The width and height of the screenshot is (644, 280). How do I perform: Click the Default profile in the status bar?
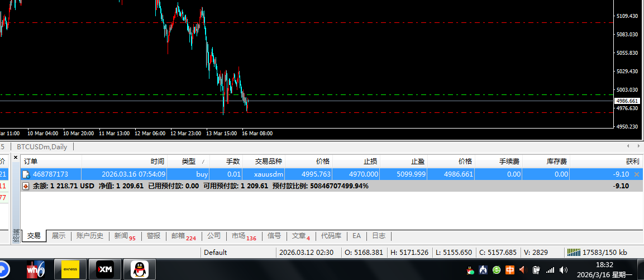tap(216, 252)
